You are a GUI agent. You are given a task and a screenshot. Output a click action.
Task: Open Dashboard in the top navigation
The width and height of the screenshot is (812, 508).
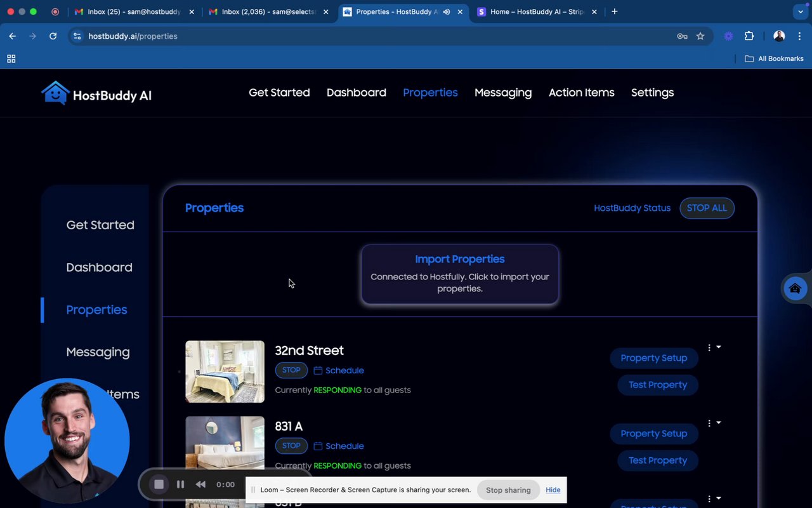357,93
